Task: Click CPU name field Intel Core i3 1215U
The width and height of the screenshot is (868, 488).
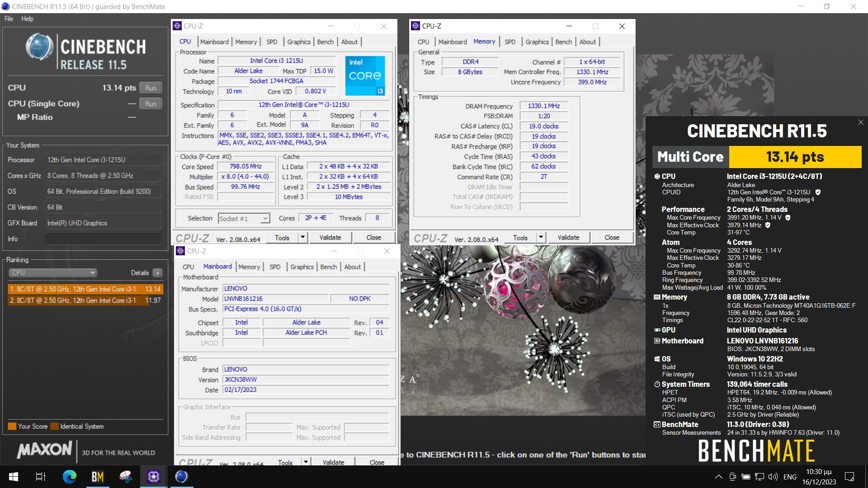Action: [277, 61]
